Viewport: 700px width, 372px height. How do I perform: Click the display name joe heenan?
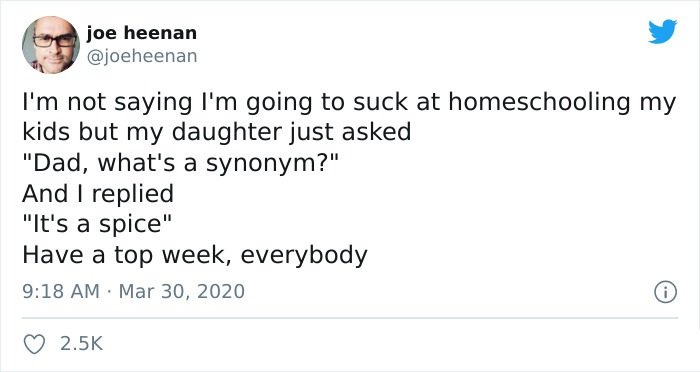click(x=142, y=33)
